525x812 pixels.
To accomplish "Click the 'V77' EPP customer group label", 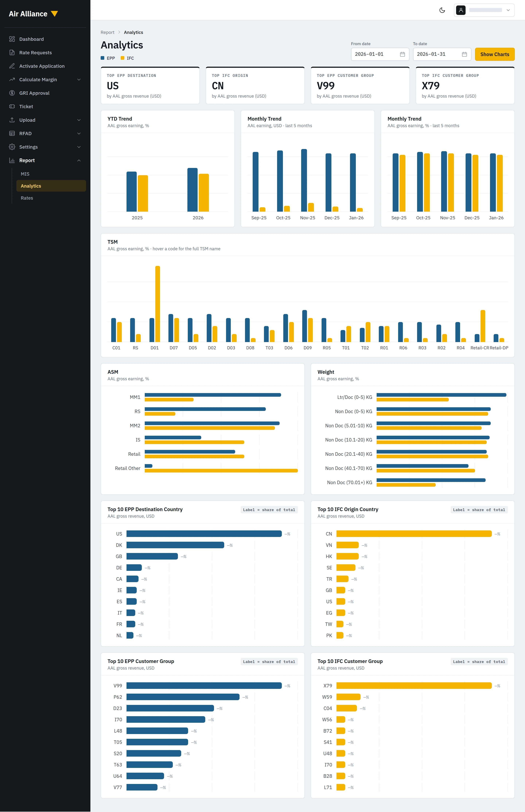I will pos(118,787).
